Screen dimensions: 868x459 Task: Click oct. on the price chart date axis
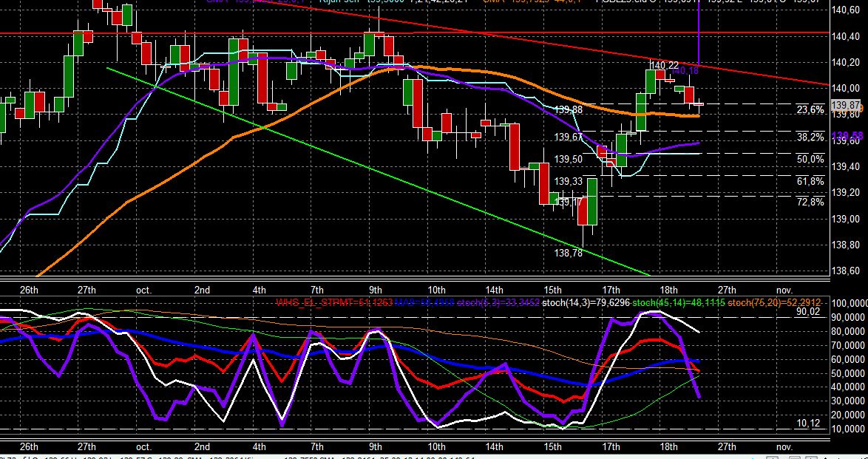point(144,290)
